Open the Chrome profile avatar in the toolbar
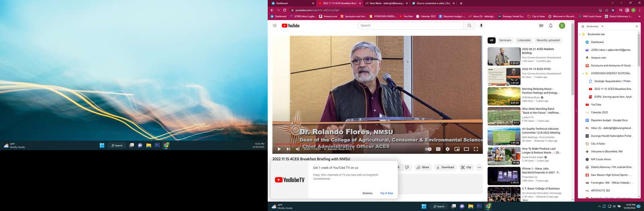The height and width of the screenshot is (211, 644). pos(633,10)
